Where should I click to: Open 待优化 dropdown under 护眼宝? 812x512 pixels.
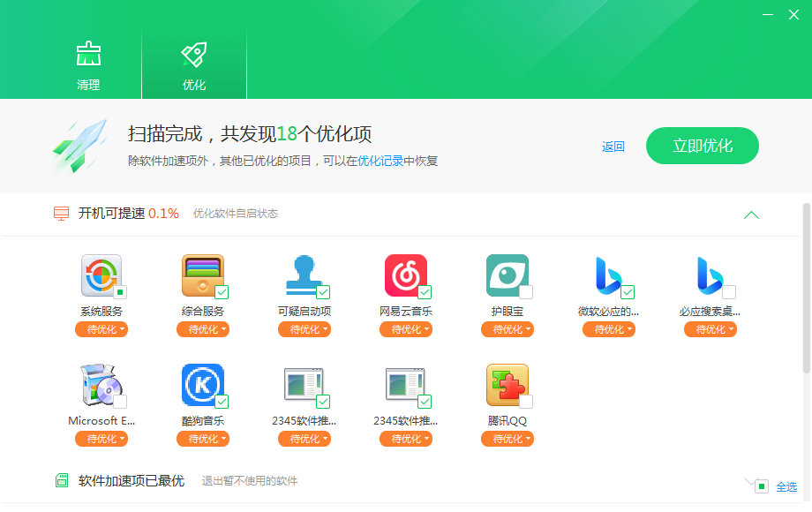tap(507, 329)
